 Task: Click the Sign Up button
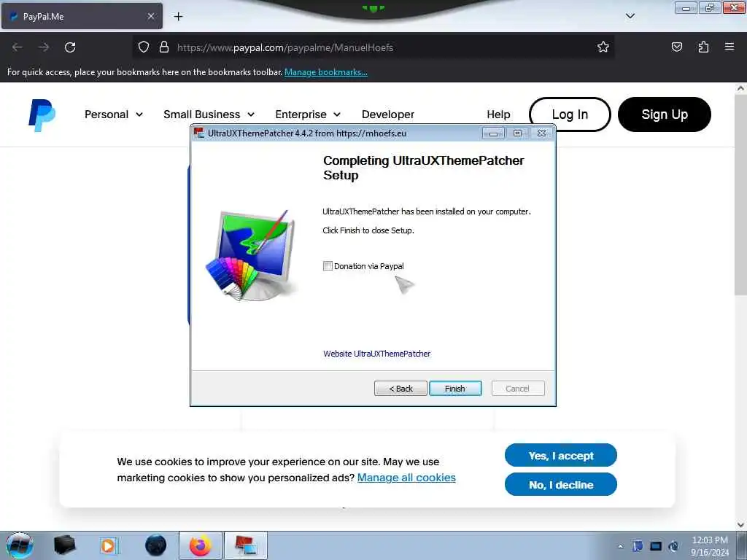pos(664,114)
